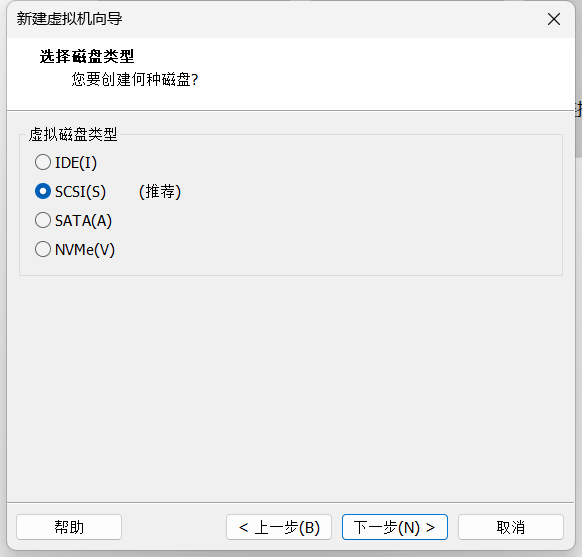Viewport: 582px width, 557px height.
Task: Go back with 上一步(B) button
Action: (279, 527)
